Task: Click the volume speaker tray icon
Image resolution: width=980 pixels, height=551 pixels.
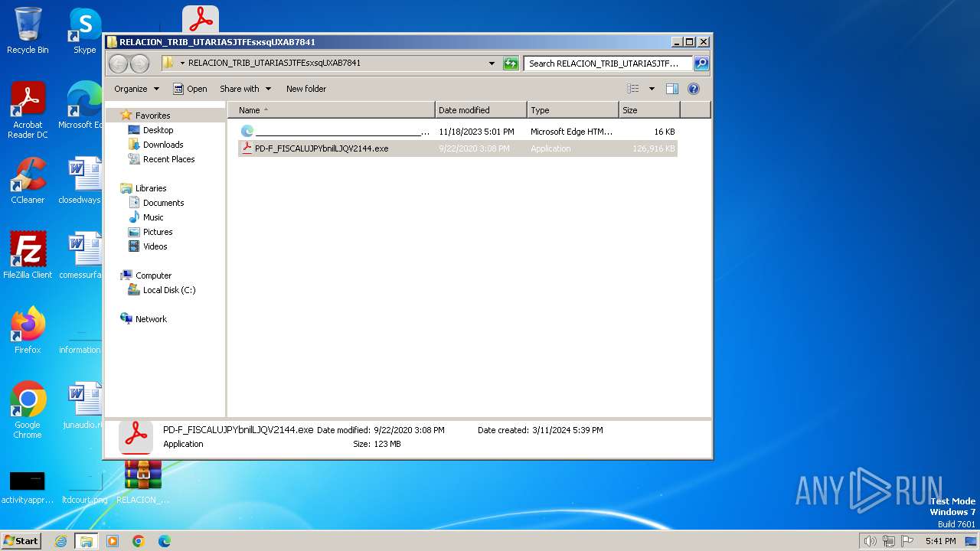Action: click(x=870, y=541)
